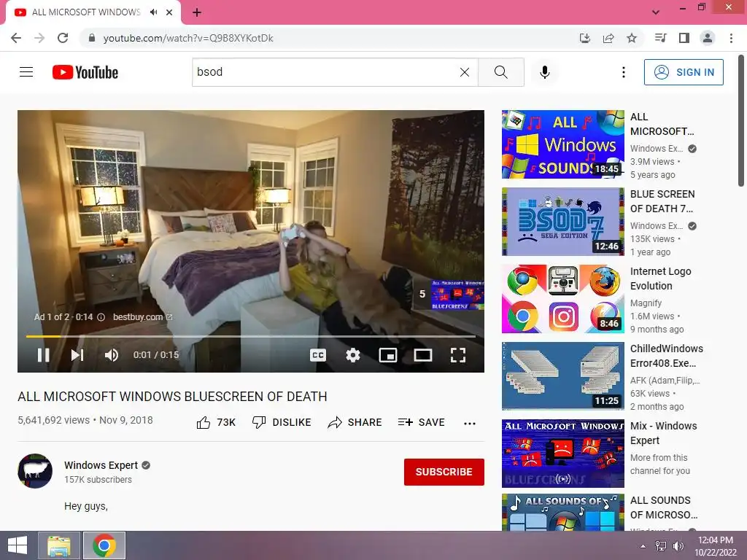The width and height of the screenshot is (747, 560).
Task: Switch to theater mode
Action: [x=423, y=355]
